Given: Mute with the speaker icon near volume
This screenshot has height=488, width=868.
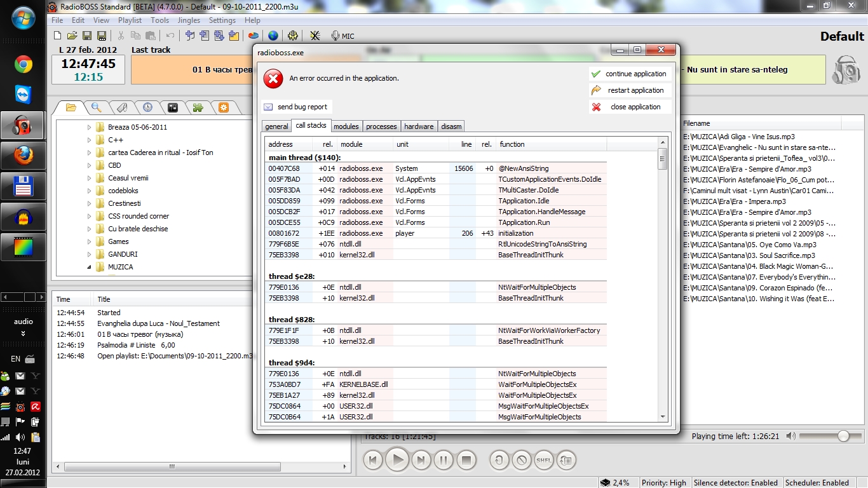Looking at the screenshot, I should coord(790,436).
